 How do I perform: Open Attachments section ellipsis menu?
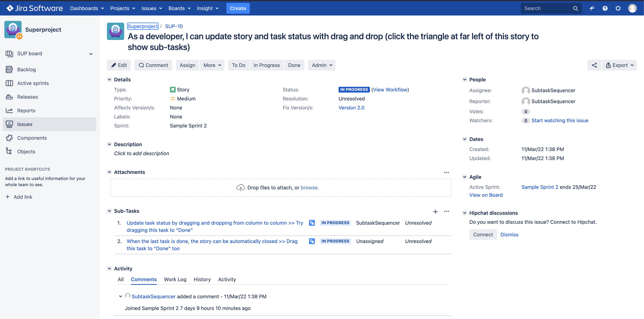pyautogui.click(x=447, y=172)
